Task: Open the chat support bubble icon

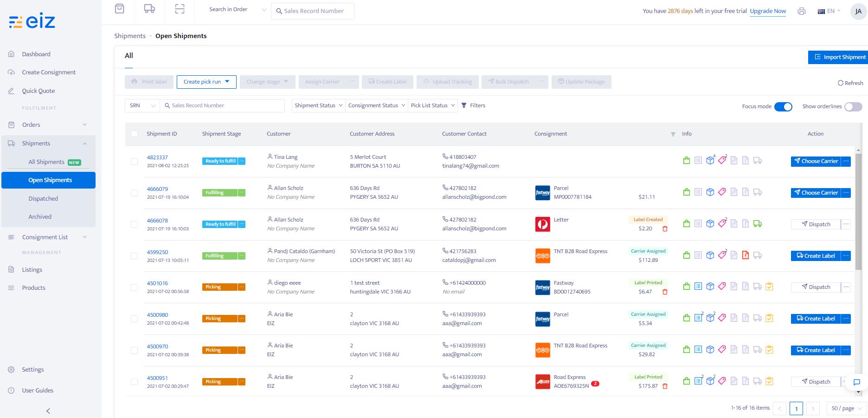Action: click(x=857, y=382)
